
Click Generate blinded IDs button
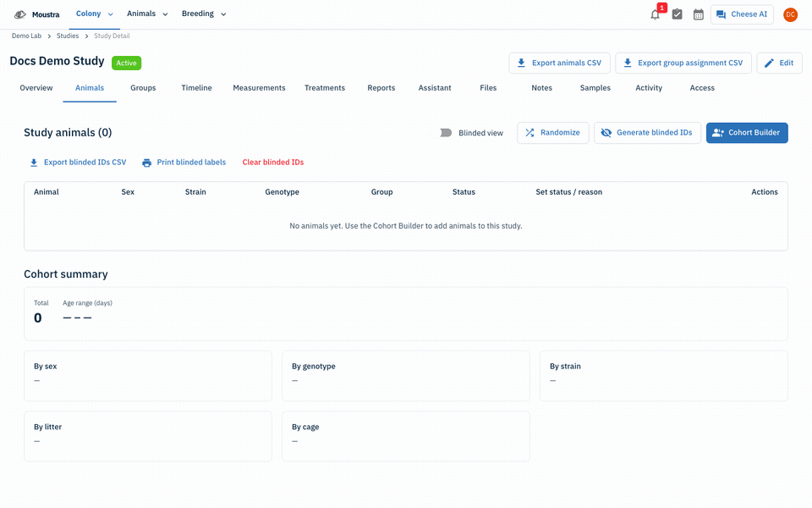click(647, 133)
